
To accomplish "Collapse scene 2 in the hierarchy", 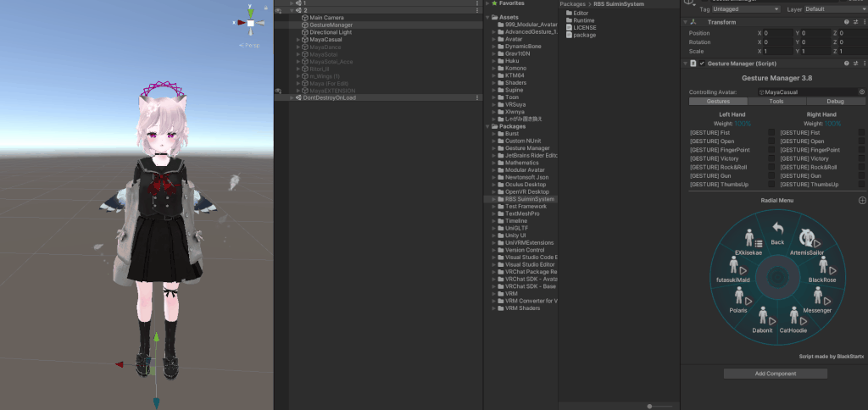I will (292, 10).
